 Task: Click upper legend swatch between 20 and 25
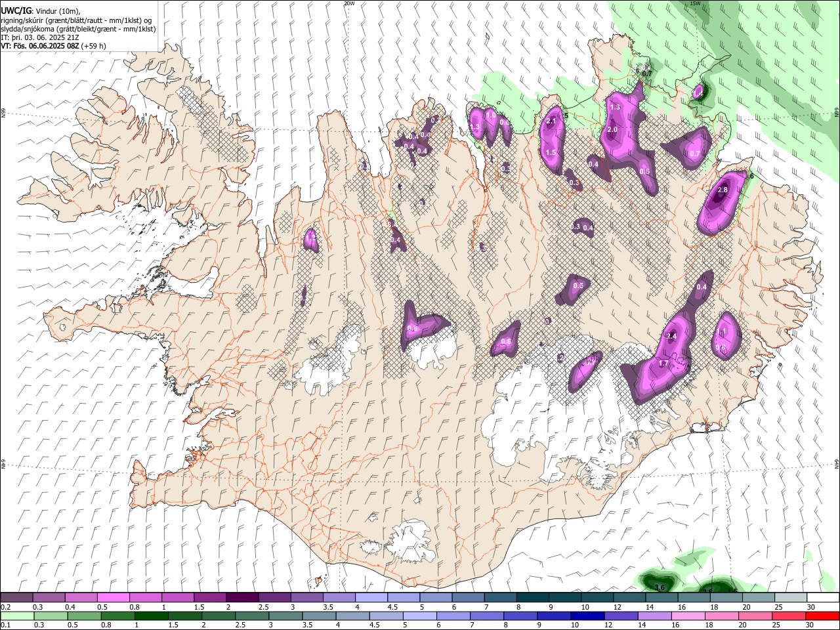pos(758,598)
